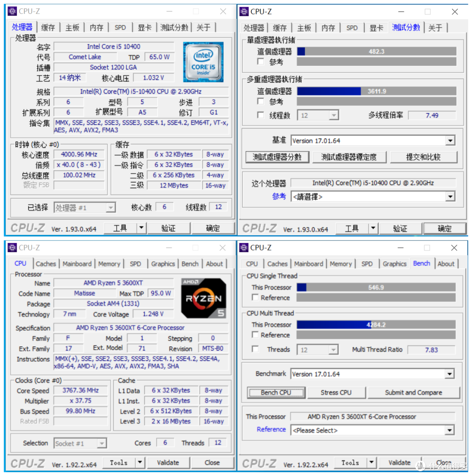Enable the Threads checkbox

tap(255, 349)
